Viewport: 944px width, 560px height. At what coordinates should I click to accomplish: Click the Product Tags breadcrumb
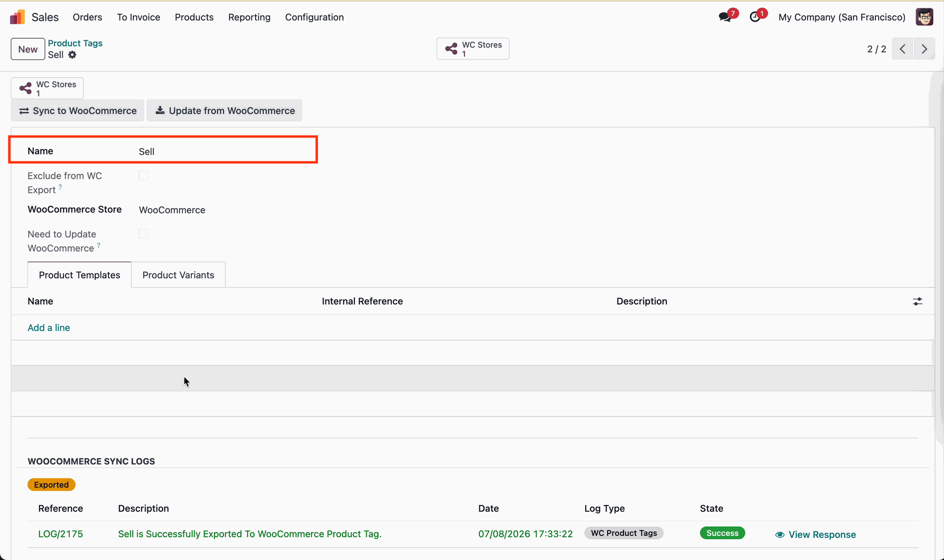(x=75, y=43)
